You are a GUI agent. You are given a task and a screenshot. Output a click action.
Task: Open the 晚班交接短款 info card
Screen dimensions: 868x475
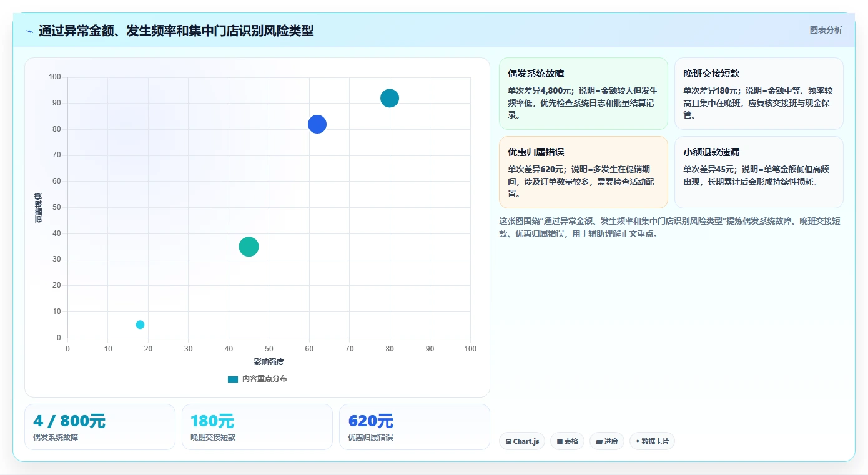point(759,94)
